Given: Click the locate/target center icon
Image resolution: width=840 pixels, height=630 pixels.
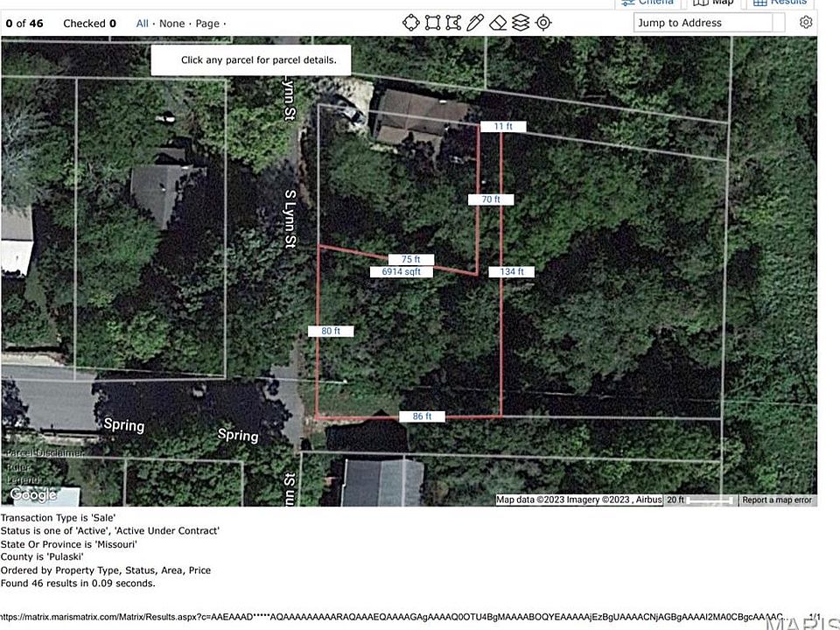Looking at the screenshot, I should 543,23.
